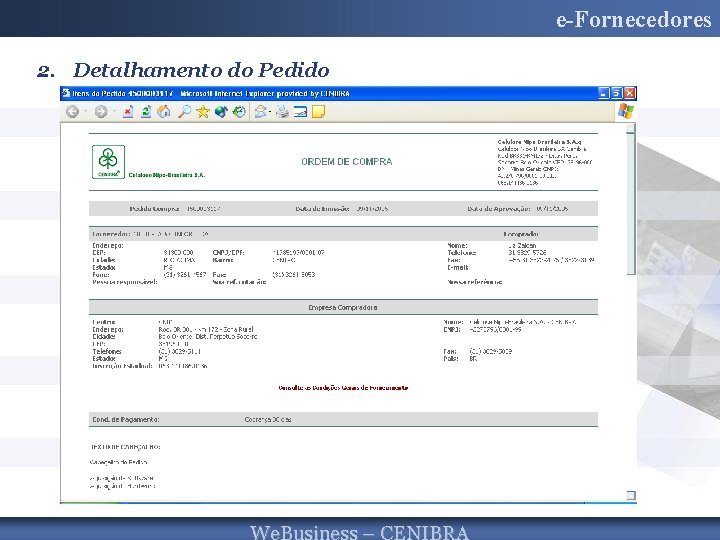Stop page loading with the red X icon
This screenshot has height=540, width=720.
pyautogui.click(x=128, y=112)
